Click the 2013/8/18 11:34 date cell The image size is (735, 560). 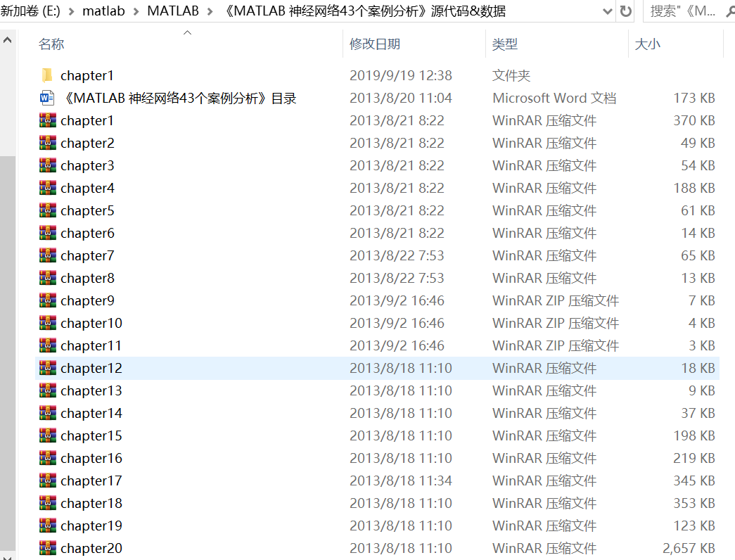click(x=401, y=481)
